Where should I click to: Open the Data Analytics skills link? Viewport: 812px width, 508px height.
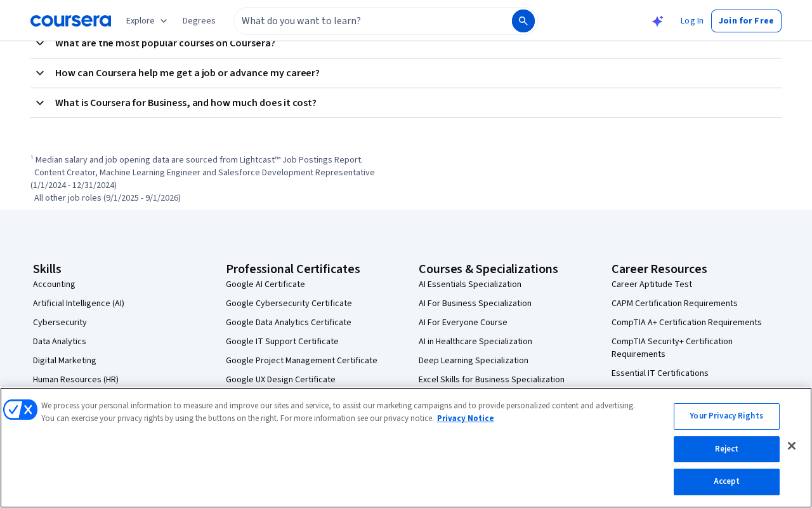[60, 341]
